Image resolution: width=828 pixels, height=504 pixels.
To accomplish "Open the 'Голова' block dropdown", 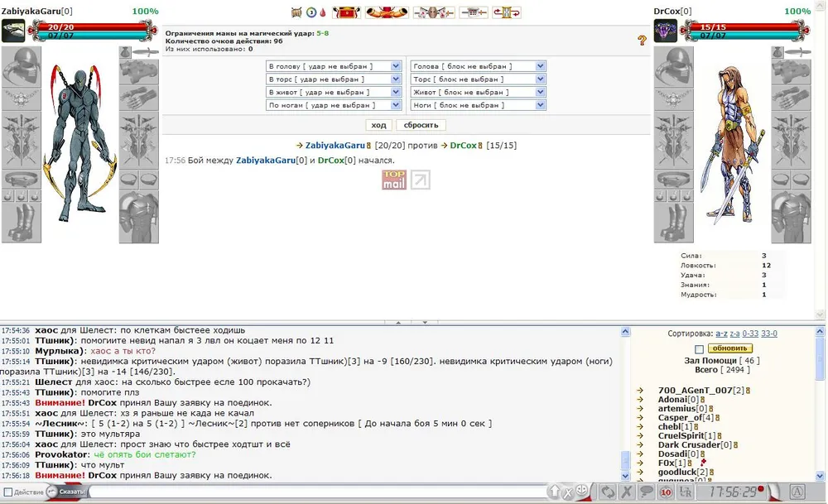I will 478,66.
